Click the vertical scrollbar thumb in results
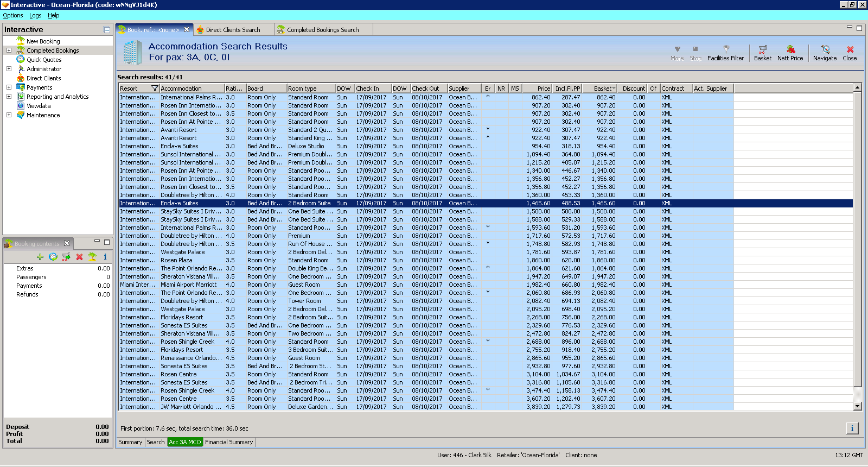Screen dimensions: 868x467 point(857,239)
